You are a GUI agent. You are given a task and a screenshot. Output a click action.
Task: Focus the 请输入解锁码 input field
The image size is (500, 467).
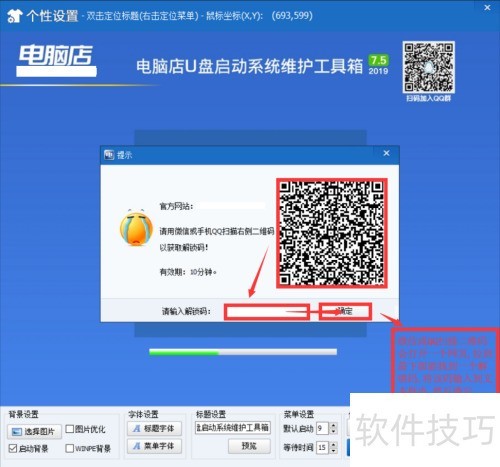click(267, 312)
